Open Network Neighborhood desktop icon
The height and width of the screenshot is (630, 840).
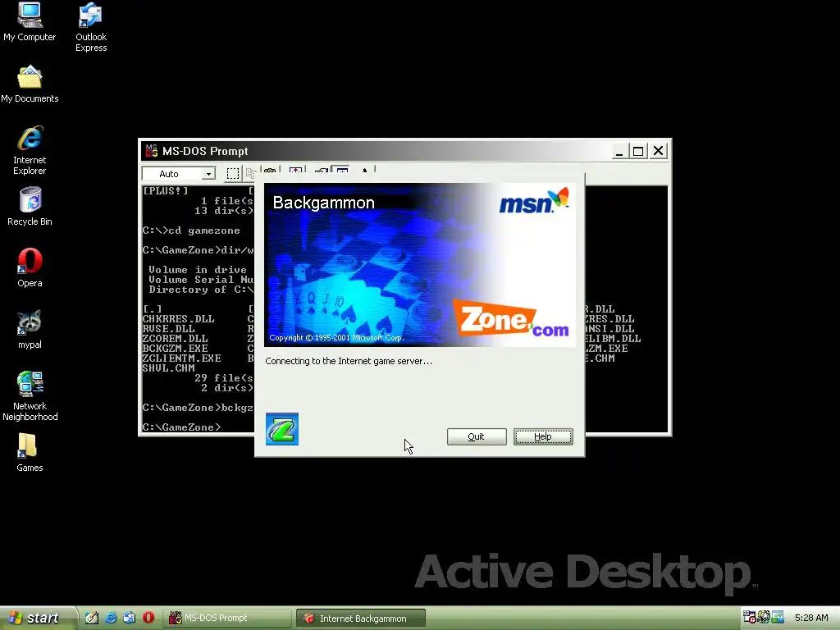pos(30,396)
